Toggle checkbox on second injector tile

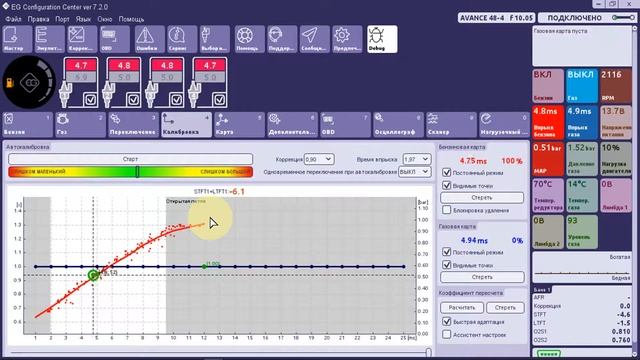point(133,99)
